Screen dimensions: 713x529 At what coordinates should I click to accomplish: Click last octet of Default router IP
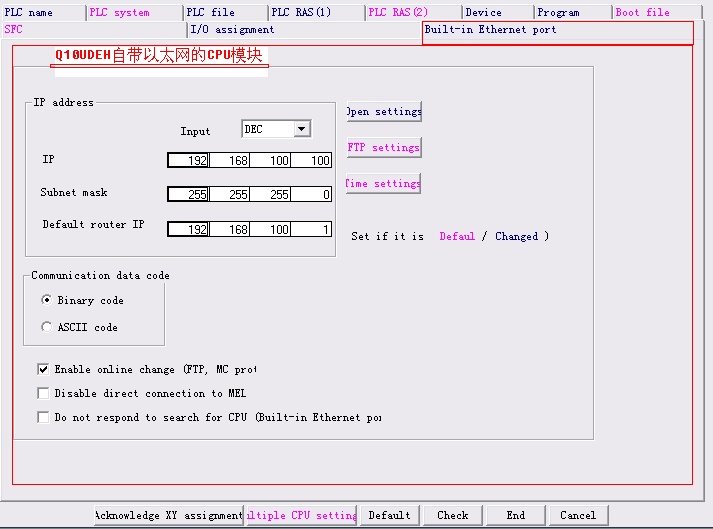click(x=312, y=229)
